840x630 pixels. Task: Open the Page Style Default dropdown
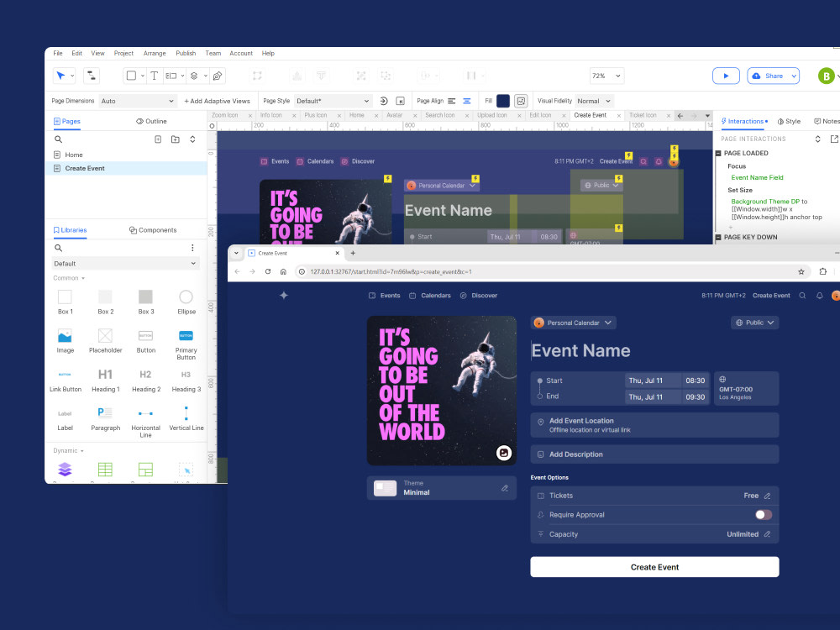pyautogui.click(x=333, y=101)
